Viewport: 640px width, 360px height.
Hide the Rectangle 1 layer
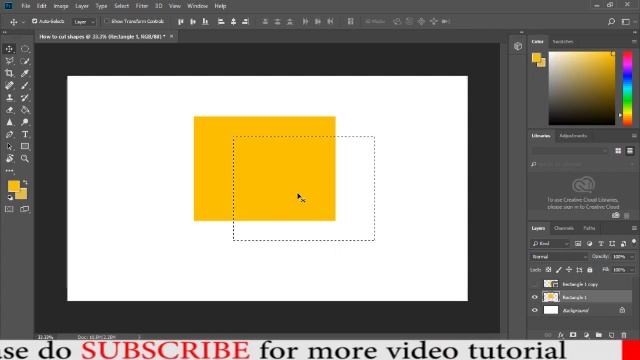[x=535, y=298]
